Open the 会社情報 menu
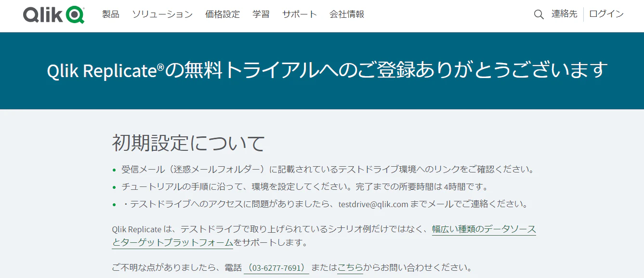This screenshot has height=278, width=644. (x=347, y=14)
